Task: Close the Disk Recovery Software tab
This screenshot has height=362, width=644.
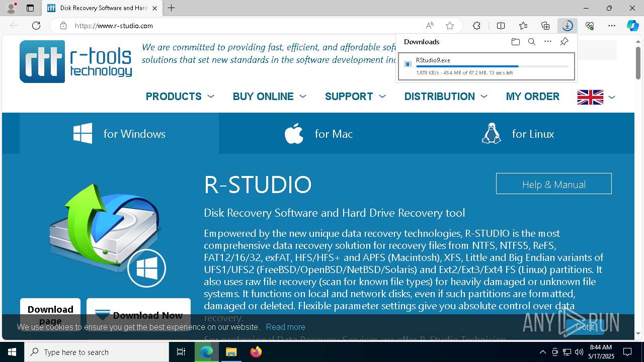Action: tap(154, 8)
